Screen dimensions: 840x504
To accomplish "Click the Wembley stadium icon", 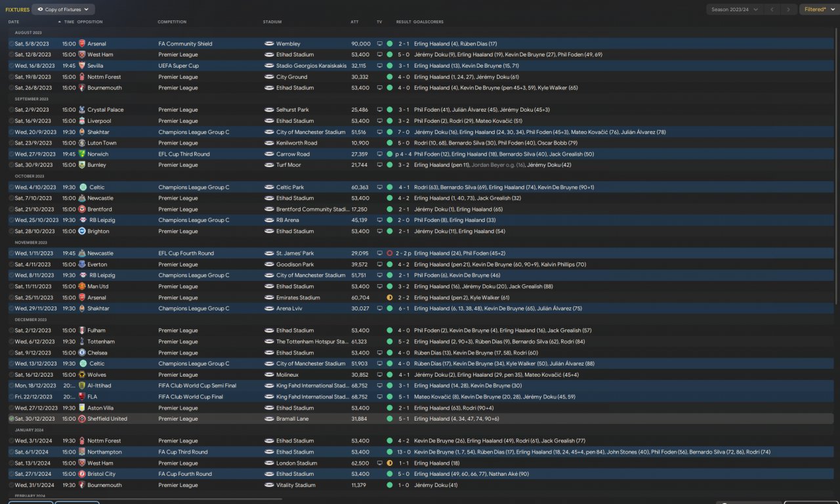I will coord(269,44).
